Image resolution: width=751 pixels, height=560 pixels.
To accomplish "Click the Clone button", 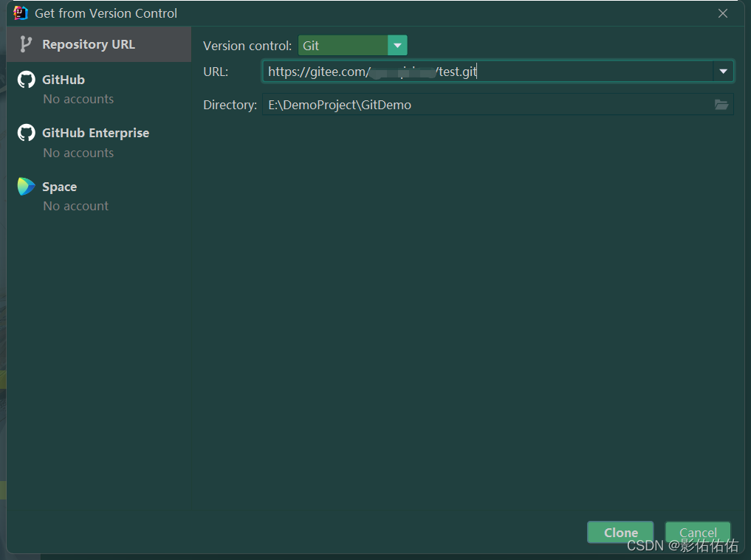I will click(x=620, y=532).
